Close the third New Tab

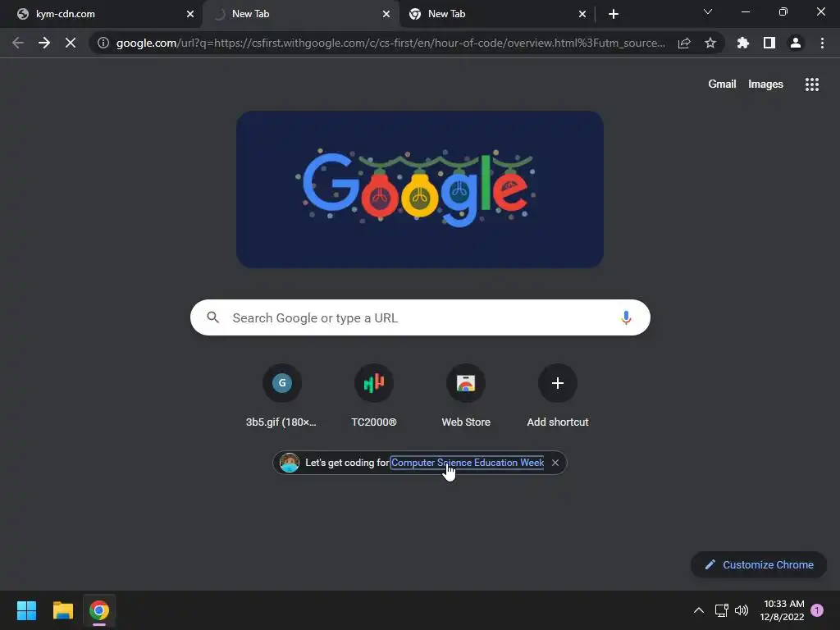coord(582,14)
